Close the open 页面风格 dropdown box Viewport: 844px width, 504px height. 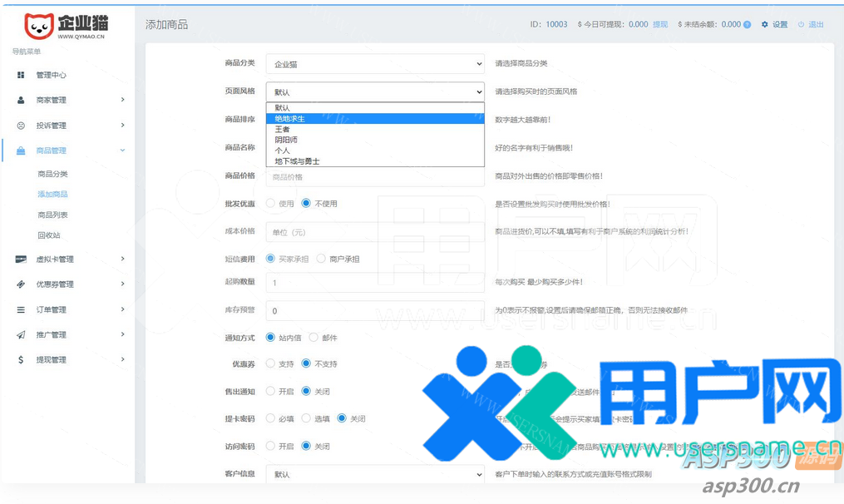point(375,92)
